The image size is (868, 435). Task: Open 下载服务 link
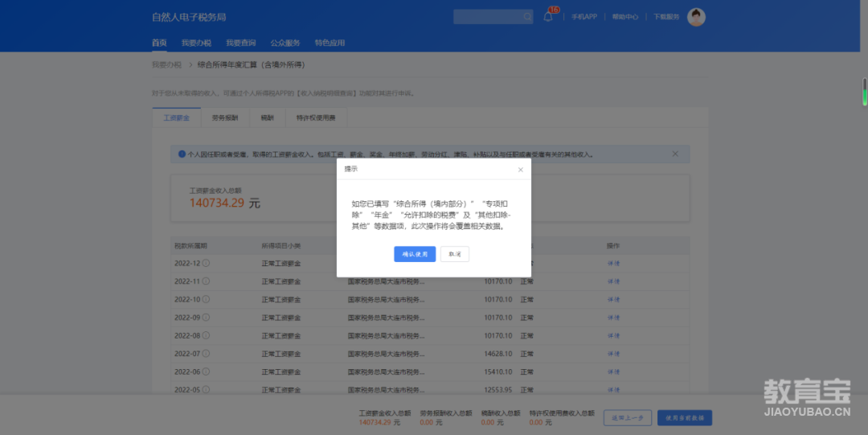[x=666, y=17]
